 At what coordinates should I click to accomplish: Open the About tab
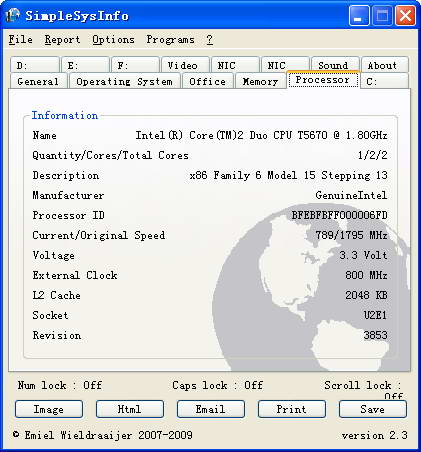click(385, 65)
